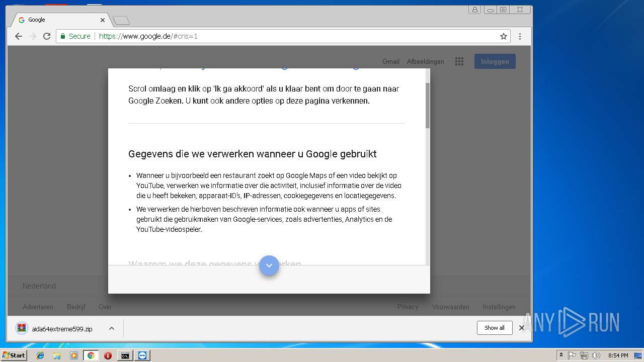This screenshot has height=362, width=644.
Task: Close the Google tab
Action: click(103, 20)
